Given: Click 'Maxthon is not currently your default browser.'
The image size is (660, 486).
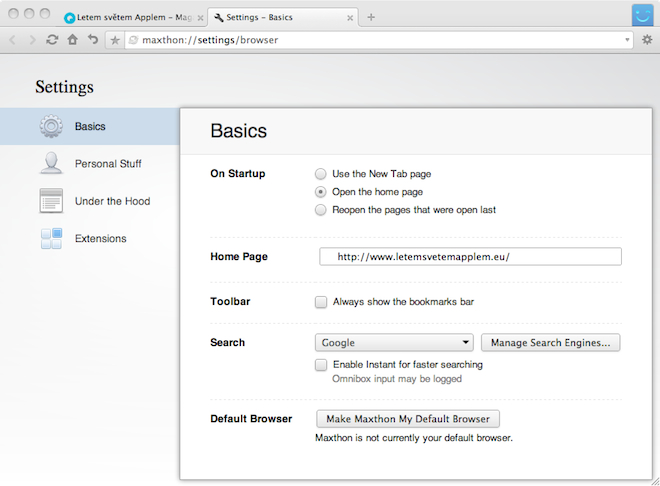Looking at the screenshot, I should (x=414, y=438).
